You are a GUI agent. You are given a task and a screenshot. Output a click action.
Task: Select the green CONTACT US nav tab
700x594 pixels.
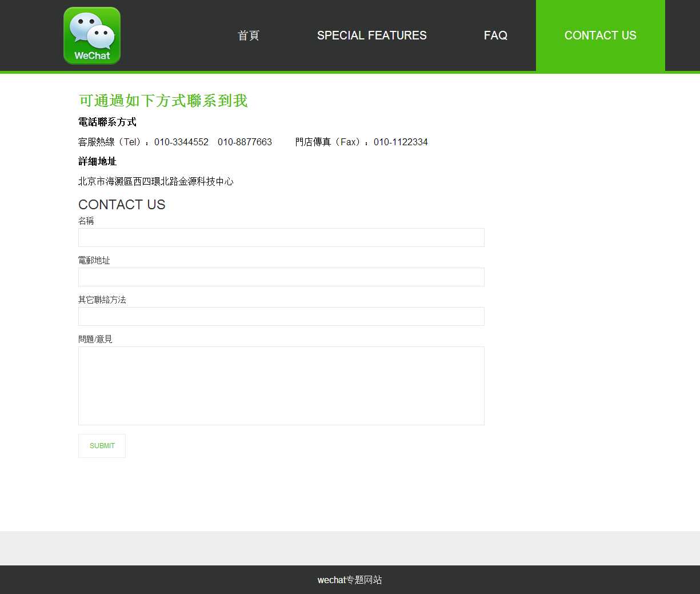(600, 35)
